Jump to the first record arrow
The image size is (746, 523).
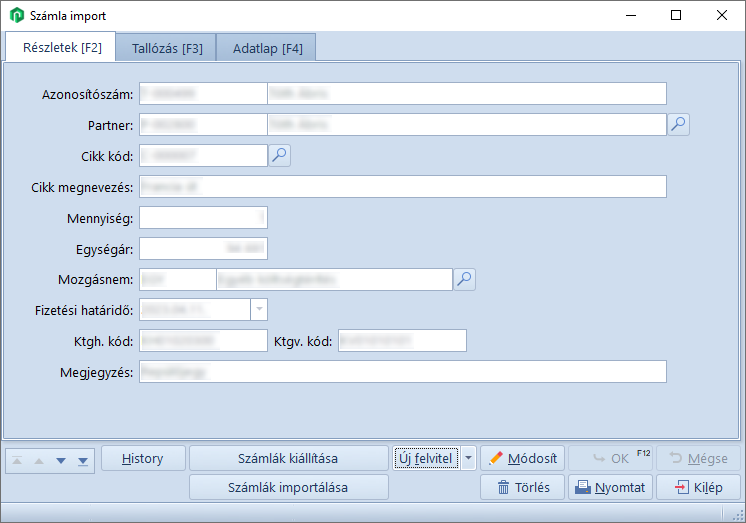pos(20,460)
